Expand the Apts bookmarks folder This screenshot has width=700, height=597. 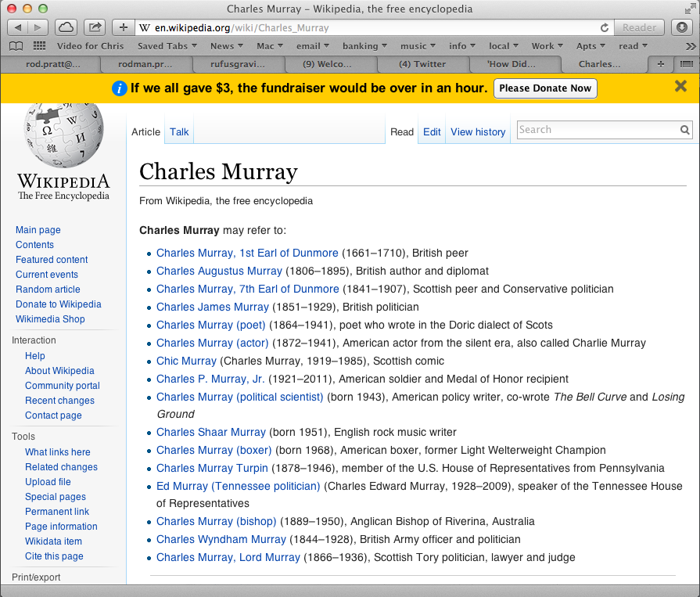591,46
